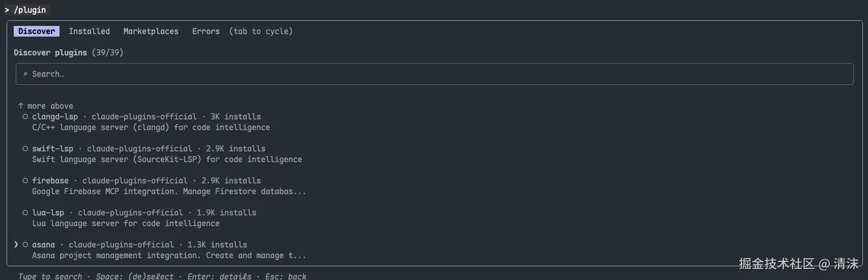The height and width of the screenshot is (280, 868).
Task: Click the /plugin command prompt chevron
Action: (x=7, y=10)
